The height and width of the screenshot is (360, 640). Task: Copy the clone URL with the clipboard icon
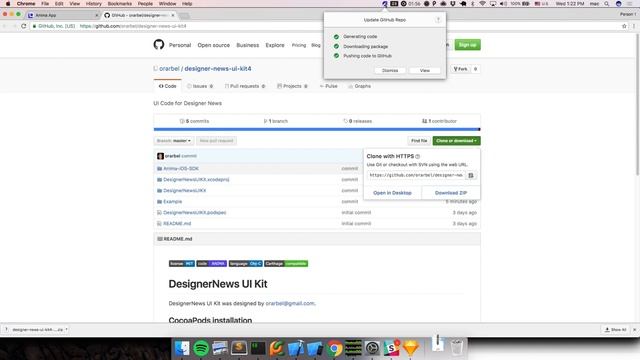(471, 175)
